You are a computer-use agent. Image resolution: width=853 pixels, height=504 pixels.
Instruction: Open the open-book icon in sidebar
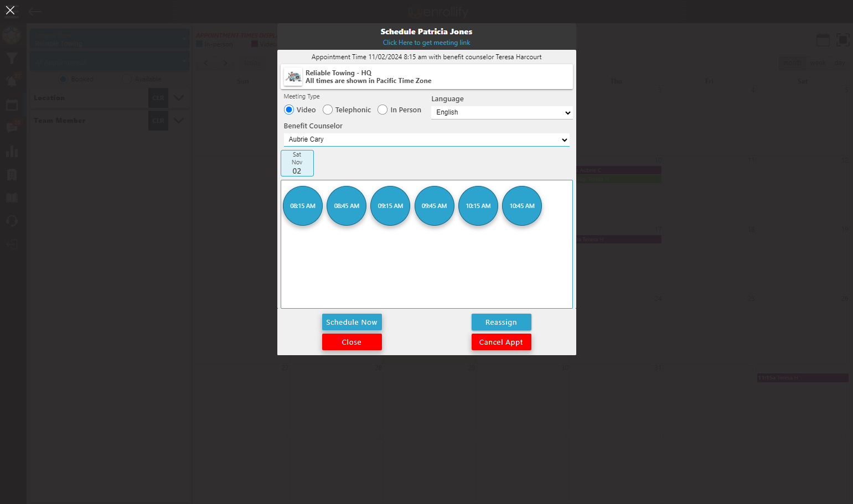12,198
